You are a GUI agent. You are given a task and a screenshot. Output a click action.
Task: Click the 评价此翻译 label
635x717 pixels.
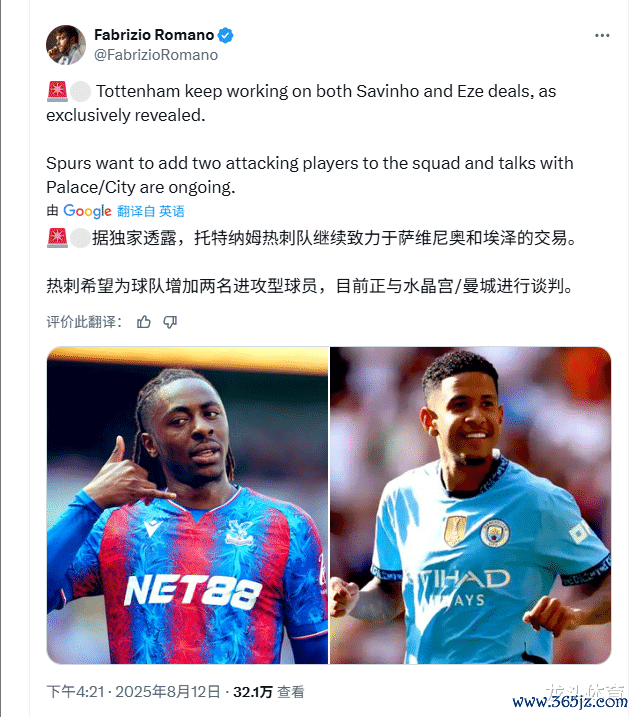click(85, 322)
